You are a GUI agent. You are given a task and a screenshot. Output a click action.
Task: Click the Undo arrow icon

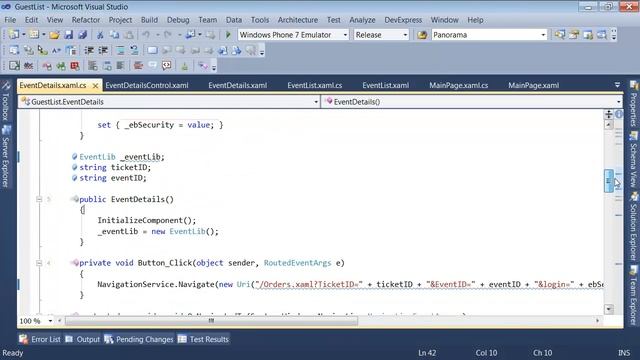pos(146,35)
